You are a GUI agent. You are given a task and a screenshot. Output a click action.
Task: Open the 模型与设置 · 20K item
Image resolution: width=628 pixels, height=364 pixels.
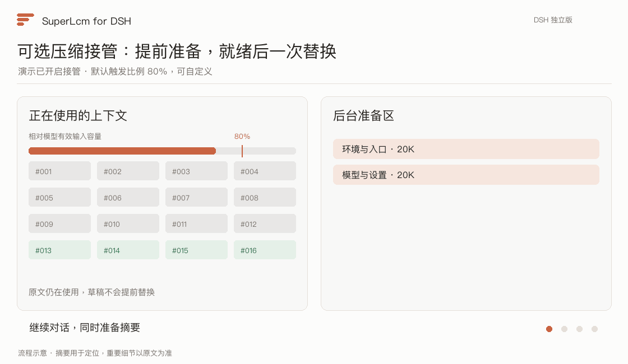(466, 175)
